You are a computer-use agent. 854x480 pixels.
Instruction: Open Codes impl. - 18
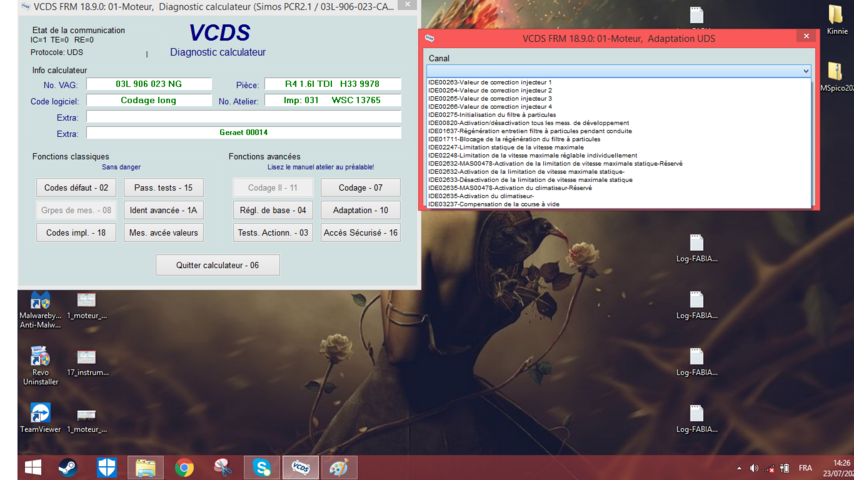coord(76,233)
